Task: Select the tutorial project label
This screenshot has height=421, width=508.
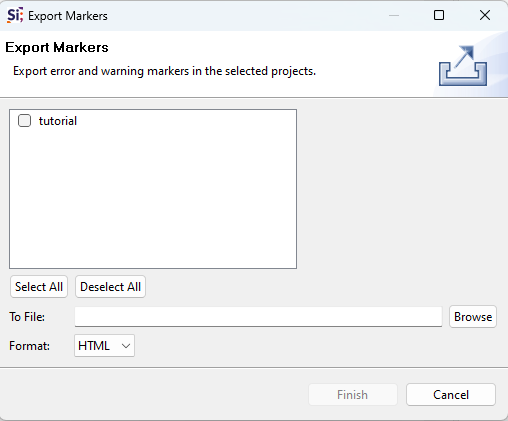Action: [x=58, y=121]
